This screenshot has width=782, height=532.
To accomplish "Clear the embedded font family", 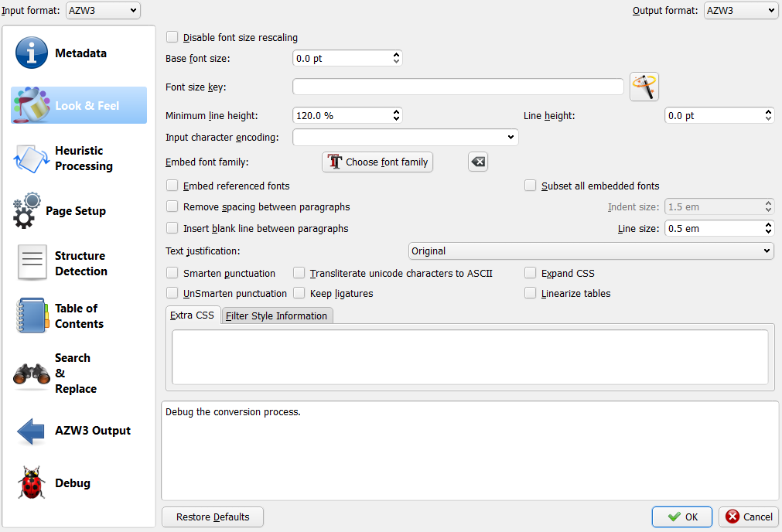I will point(478,162).
